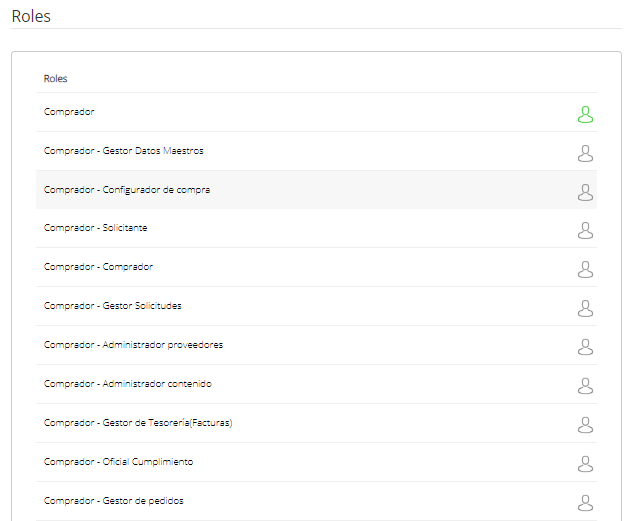
Task: Click user icon beside Gestor Solicitudes
Action: 585,308
